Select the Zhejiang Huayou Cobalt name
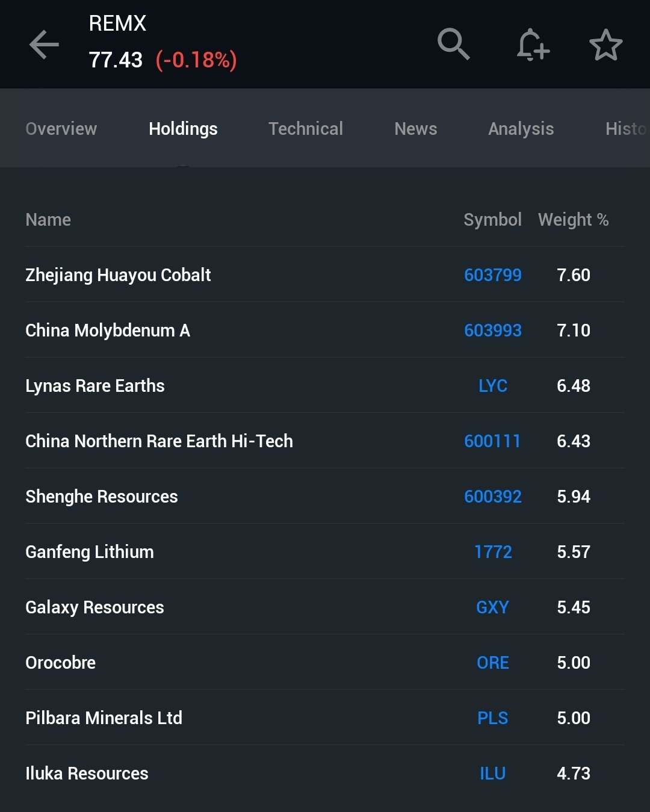Image resolution: width=650 pixels, height=812 pixels. (x=118, y=275)
